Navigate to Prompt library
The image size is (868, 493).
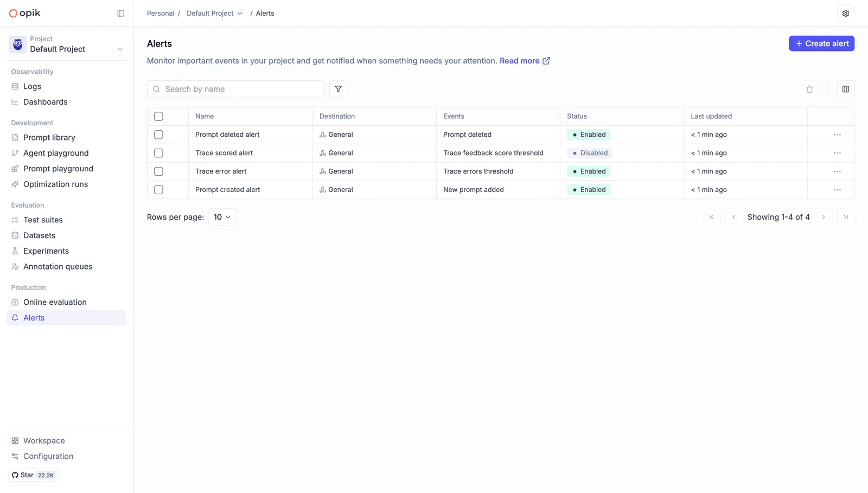tap(66, 138)
